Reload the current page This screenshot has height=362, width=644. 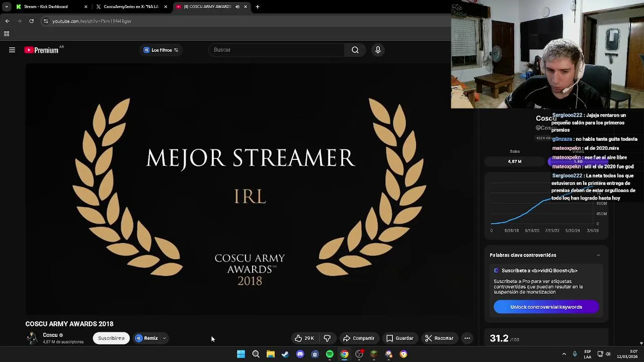[x=31, y=21]
